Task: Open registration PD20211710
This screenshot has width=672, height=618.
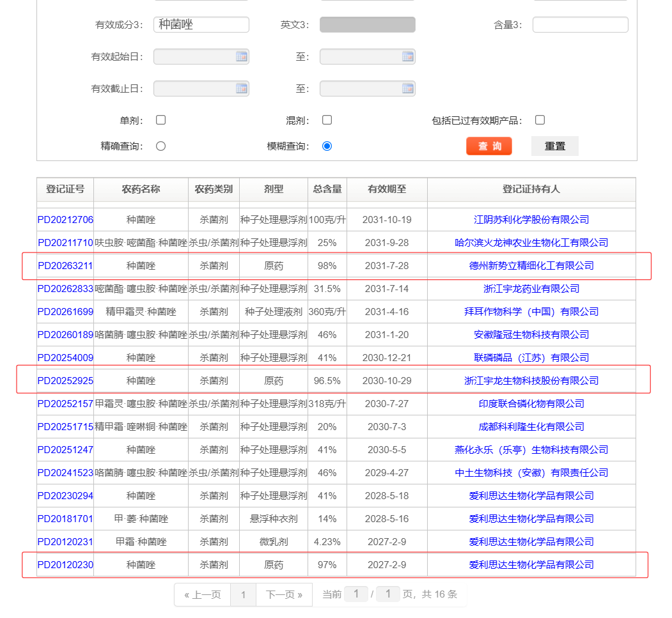Action: click(65, 243)
